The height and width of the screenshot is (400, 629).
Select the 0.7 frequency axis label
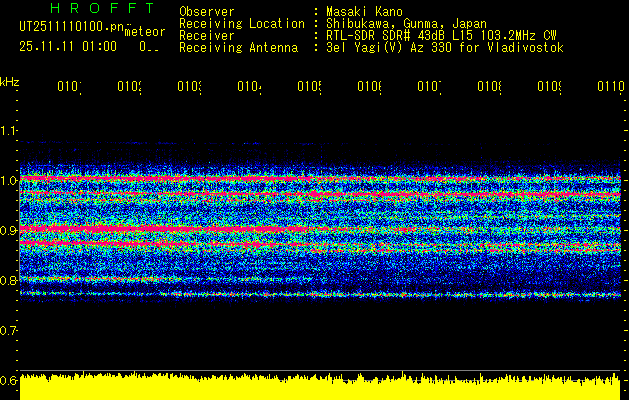(x=9, y=330)
